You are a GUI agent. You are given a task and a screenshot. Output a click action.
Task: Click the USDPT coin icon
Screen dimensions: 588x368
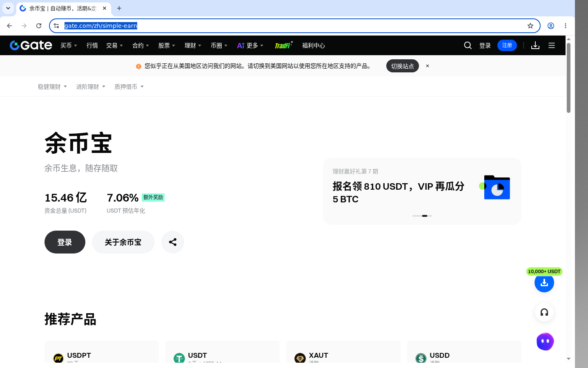(x=58, y=358)
